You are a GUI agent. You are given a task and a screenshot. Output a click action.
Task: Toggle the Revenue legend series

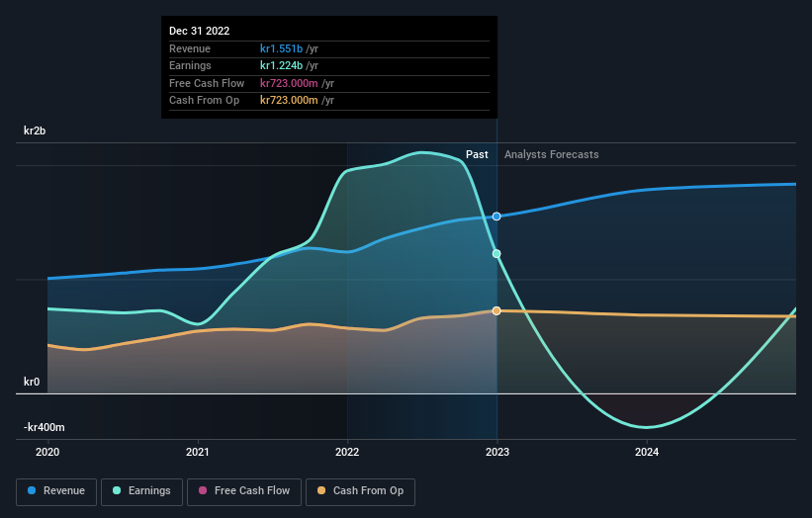56,491
